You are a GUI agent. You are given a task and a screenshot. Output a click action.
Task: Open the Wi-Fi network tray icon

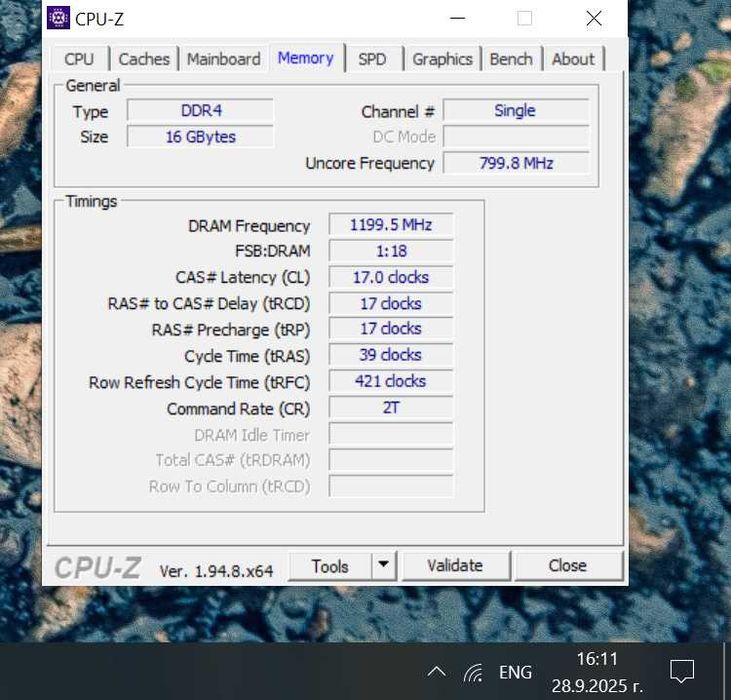click(x=474, y=673)
